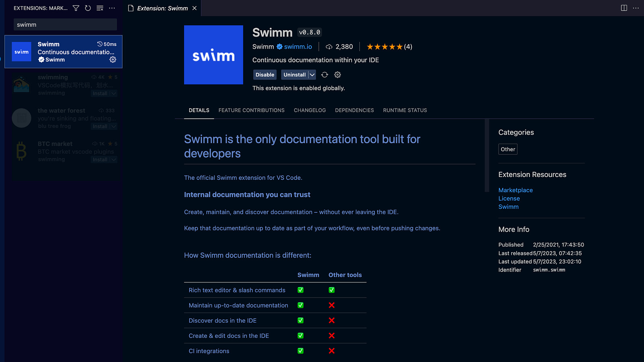
Task: Open the swimm.io publisher link
Action: pyautogui.click(x=298, y=47)
